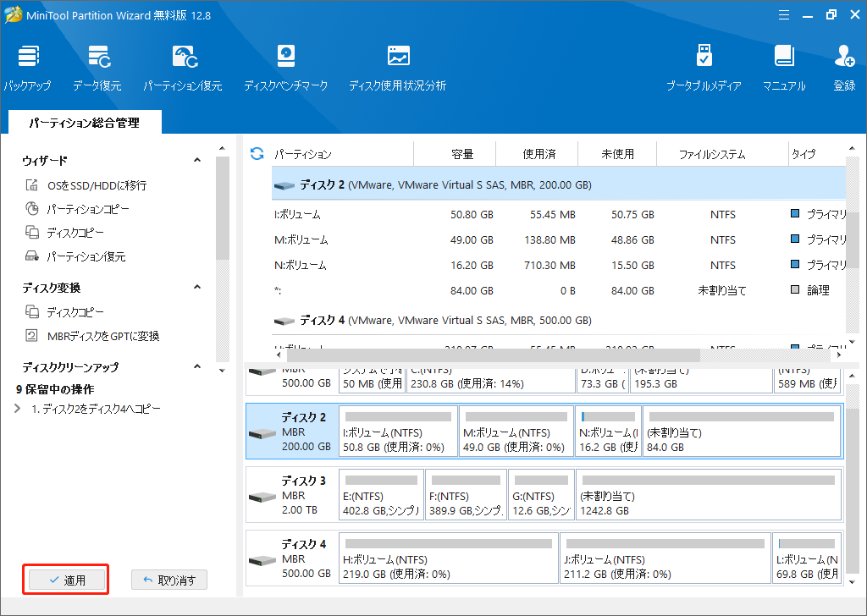The width and height of the screenshot is (867, 616).
Task: Select J:ボリューム(NTFS) block on Disk 4
Action: 665,558
